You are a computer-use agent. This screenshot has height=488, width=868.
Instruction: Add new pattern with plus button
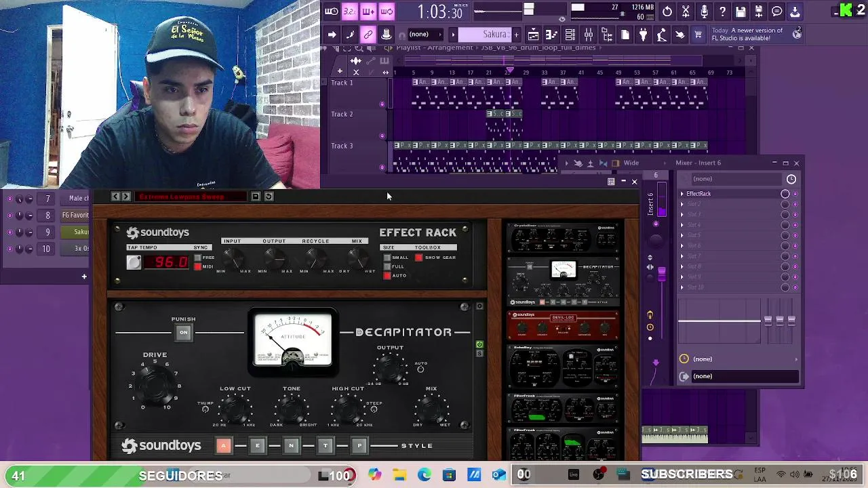pyautogui.click(x=516, y=35)
